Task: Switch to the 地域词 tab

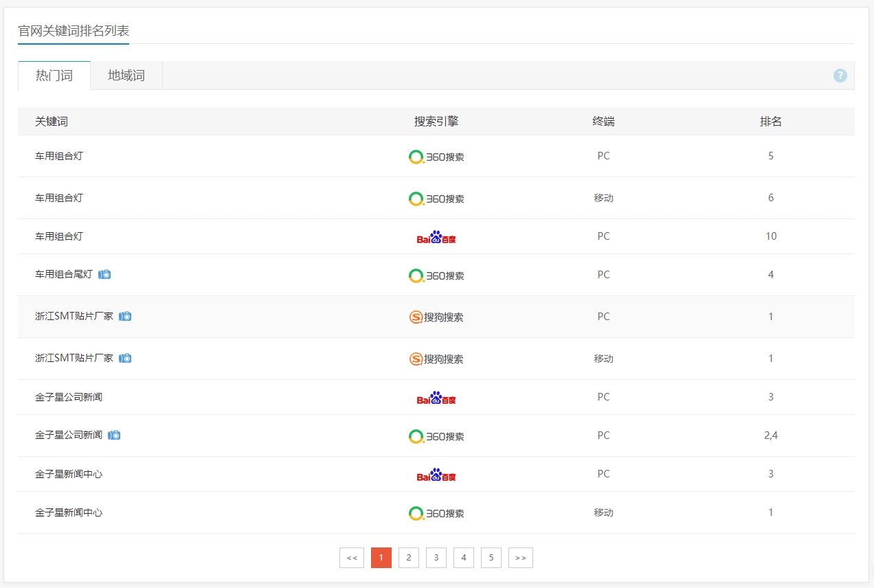Action: click(126, 76)
